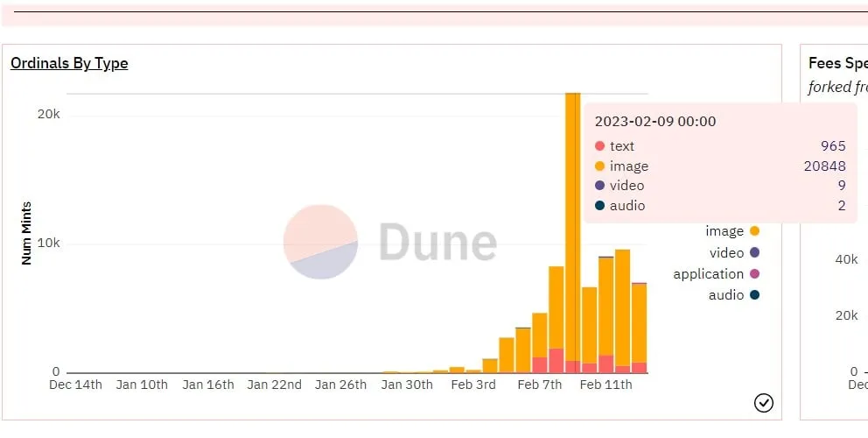Open the Fees Spe... chart title link

[x=837, y=63]
